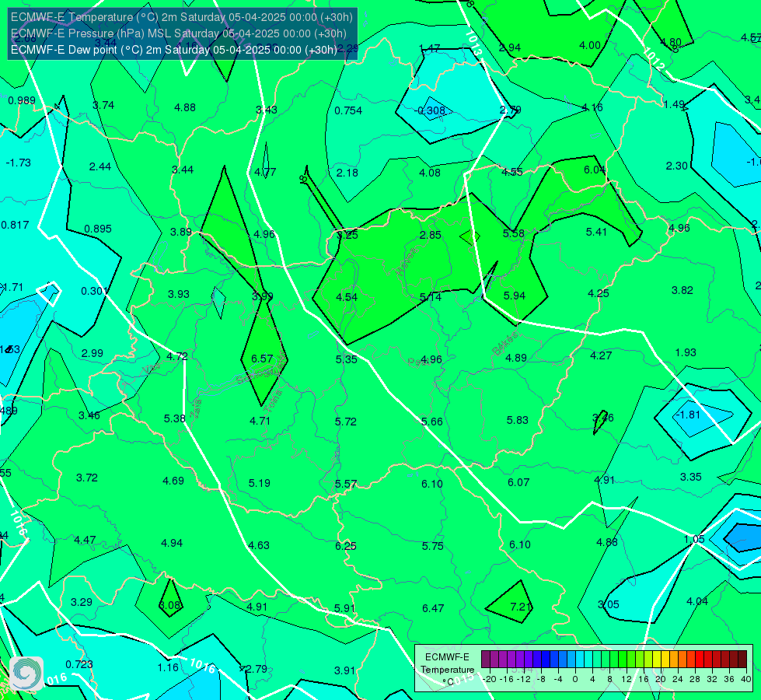Click the 4.54 temperature value
This screenshot has height=700, width=761.
(347, 297)
